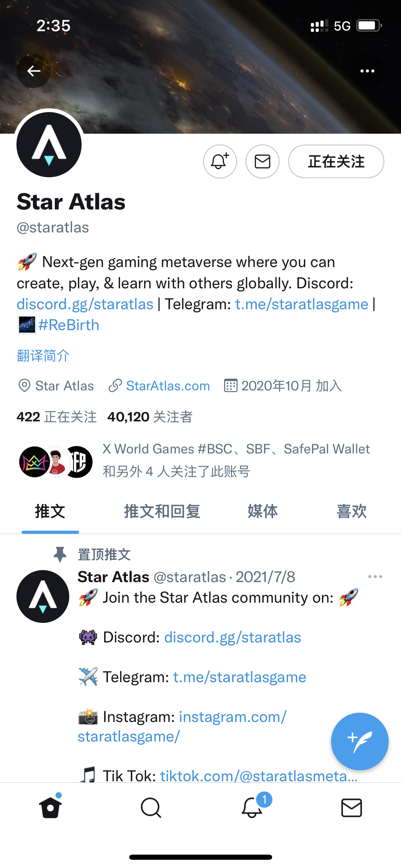Switch to the 媒体 media tab
The width and height of the screenshot is (401, 868).
(263, 511)
